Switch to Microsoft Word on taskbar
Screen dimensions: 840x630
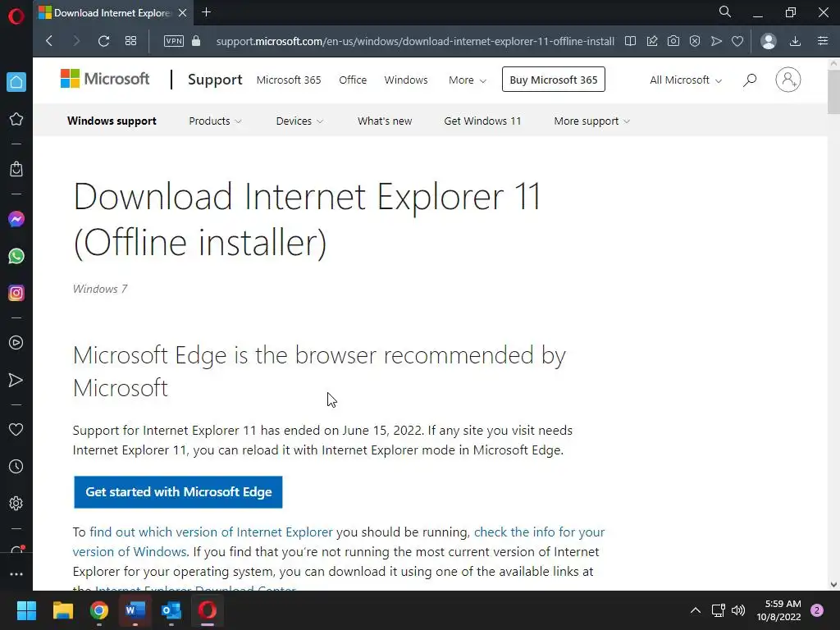135,610
